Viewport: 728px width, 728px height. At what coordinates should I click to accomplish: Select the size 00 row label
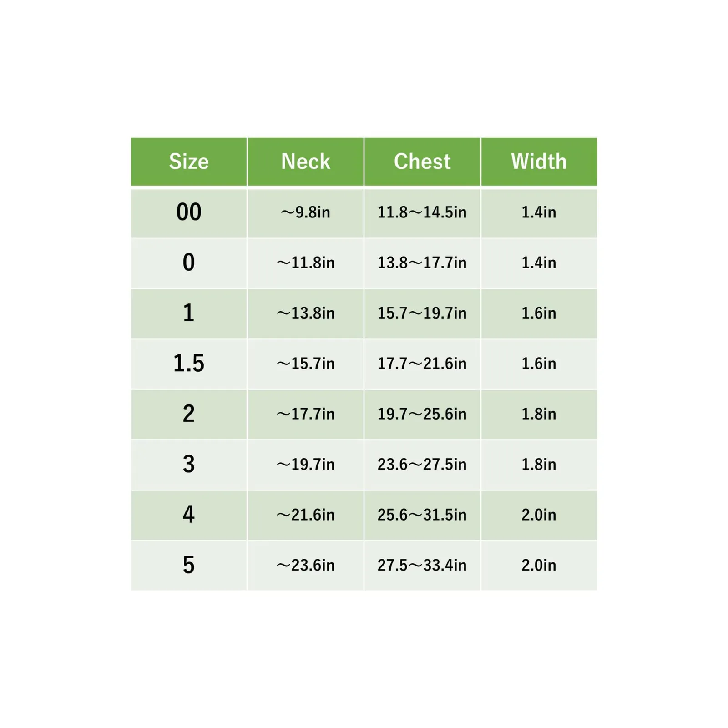coord(189,212)
